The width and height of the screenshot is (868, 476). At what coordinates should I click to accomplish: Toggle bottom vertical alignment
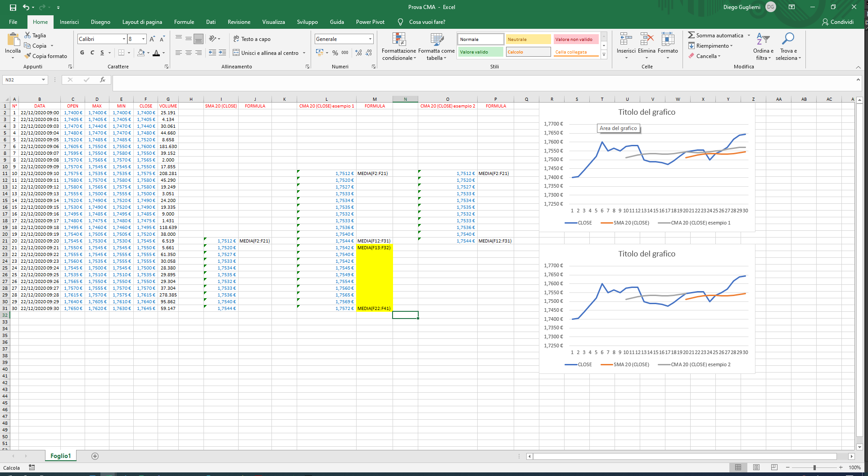(199, 39)
